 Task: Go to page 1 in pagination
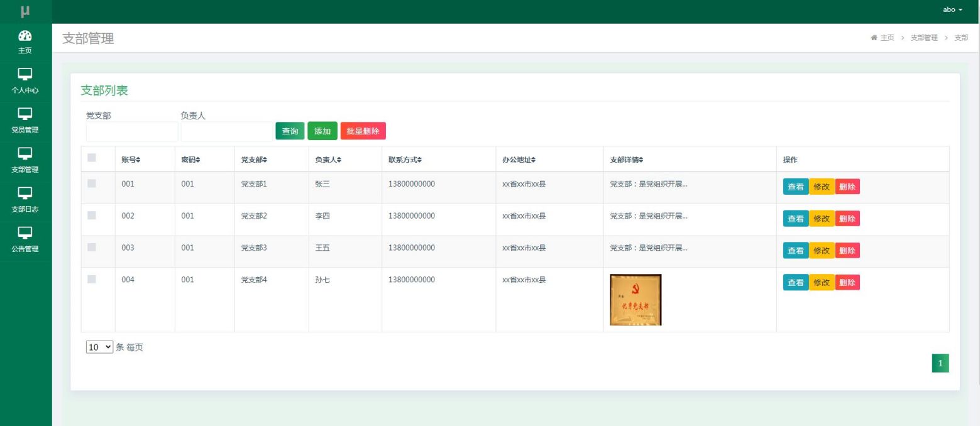pos(940,363)
